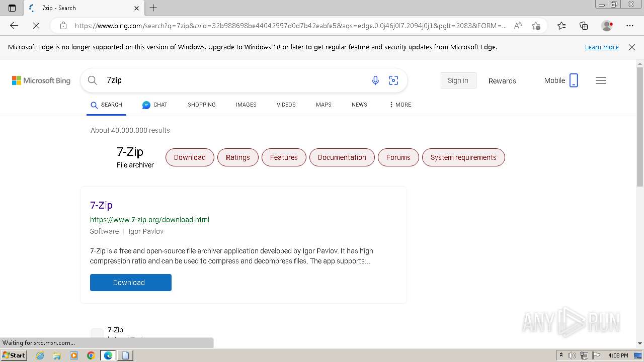Switch to the NEWS tab
The width and height of the screenshot is (644, 362).
click(x=359, y=105)
